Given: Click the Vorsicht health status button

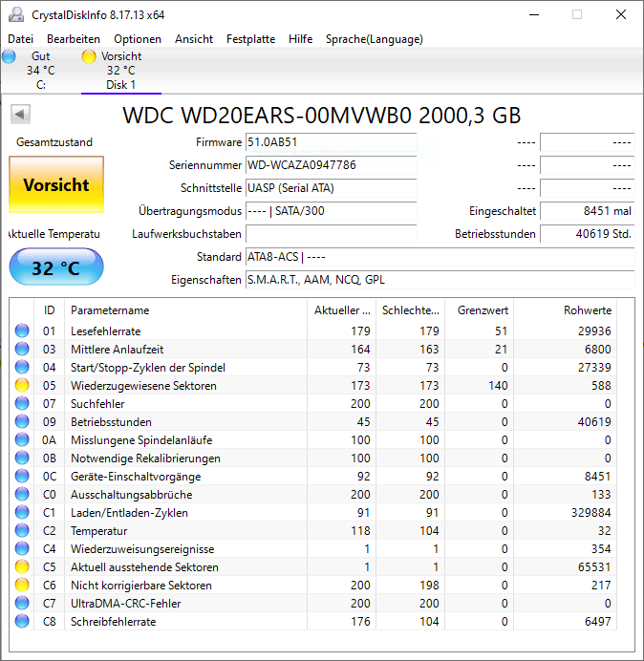Looking at the screenshot, I should click(x=56, y=184).
